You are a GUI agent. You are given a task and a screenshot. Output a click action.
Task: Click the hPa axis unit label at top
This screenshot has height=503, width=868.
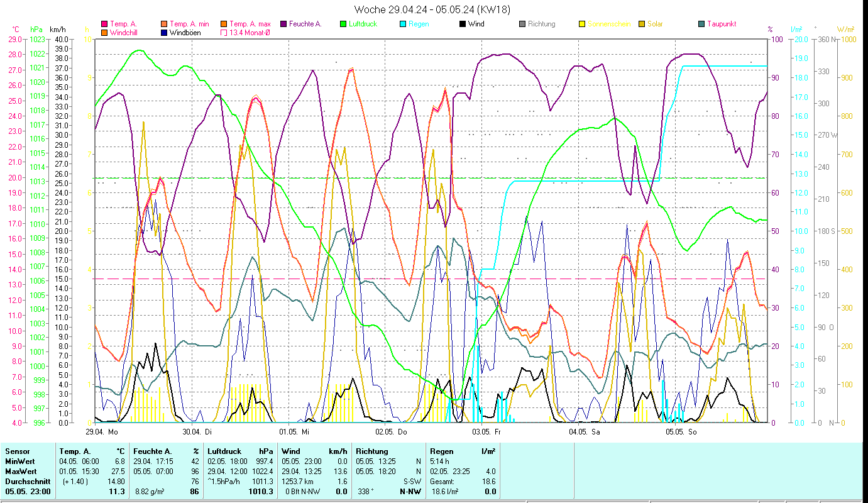tap(36, 29)
